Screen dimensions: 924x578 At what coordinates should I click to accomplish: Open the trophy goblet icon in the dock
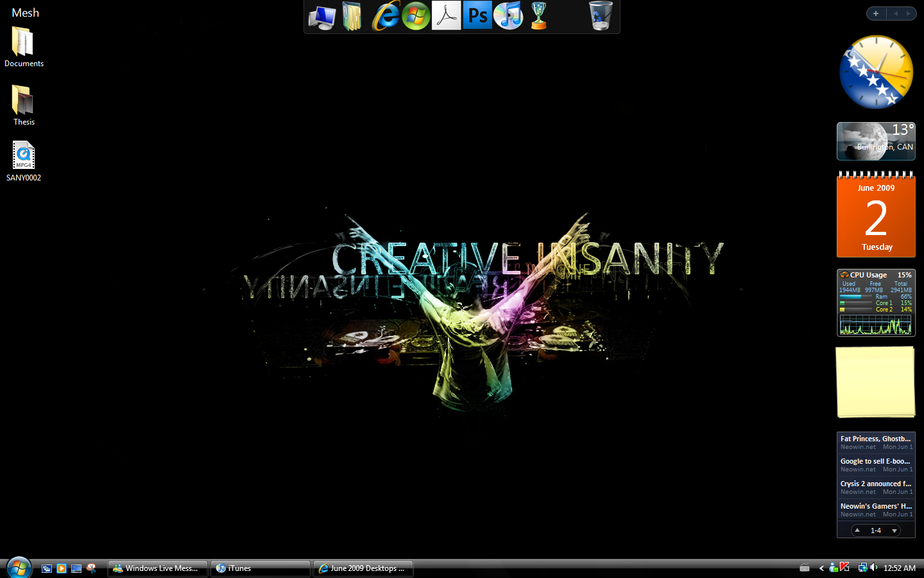coord(539,16)
